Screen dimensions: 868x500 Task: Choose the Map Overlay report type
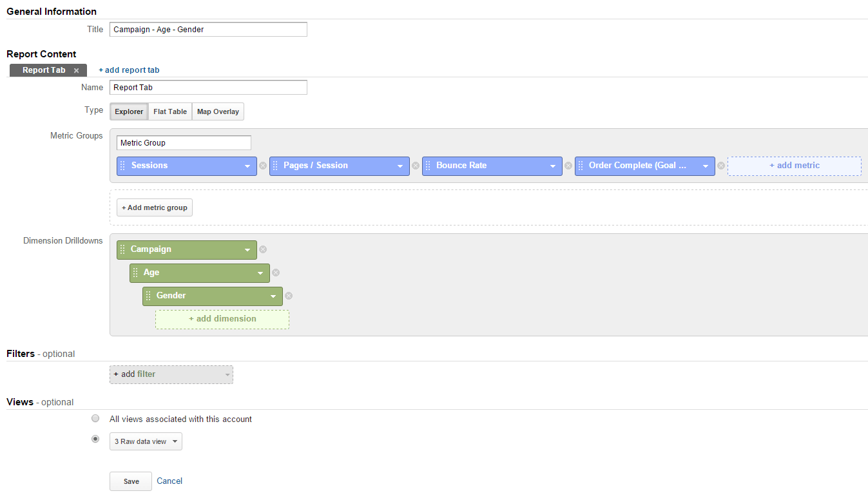218,111
